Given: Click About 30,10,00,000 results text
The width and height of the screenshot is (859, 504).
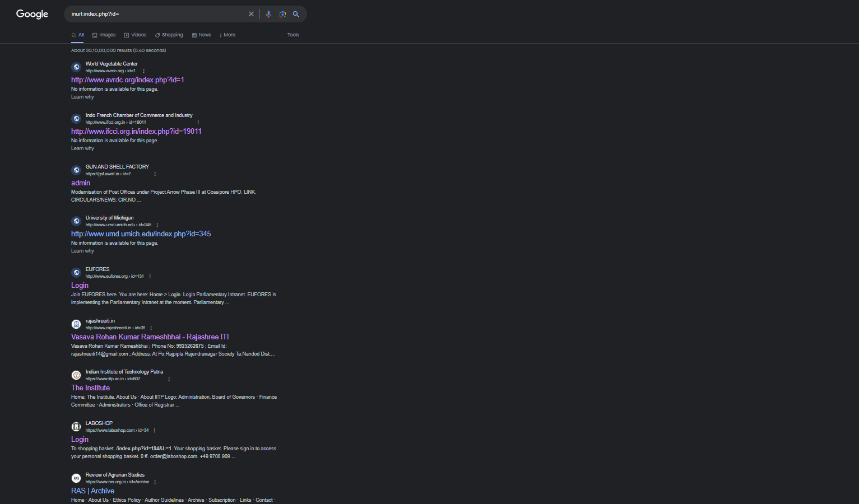Looking at the screenshot, I should pyautogui.click(x=118, y=50).
